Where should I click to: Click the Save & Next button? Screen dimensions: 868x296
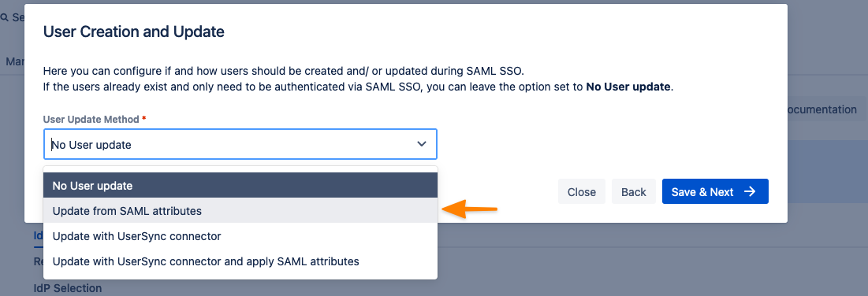point(715,191)
